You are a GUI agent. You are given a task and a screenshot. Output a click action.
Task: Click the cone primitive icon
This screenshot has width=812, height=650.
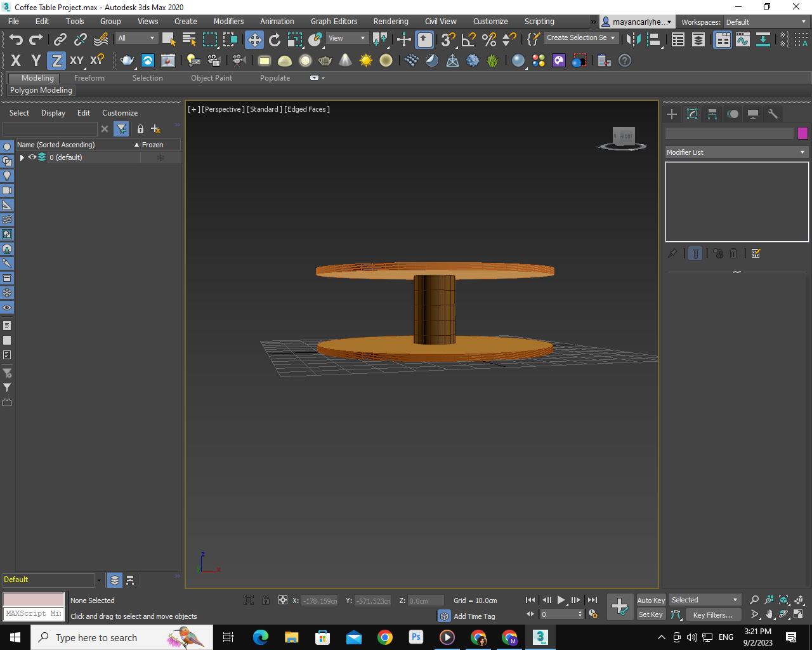345,60
